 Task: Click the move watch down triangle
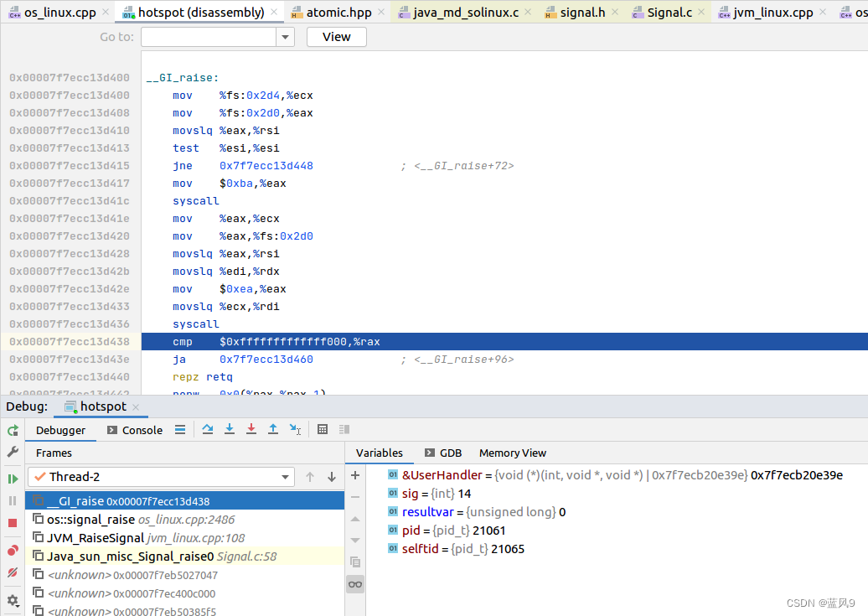coord(355,540)
